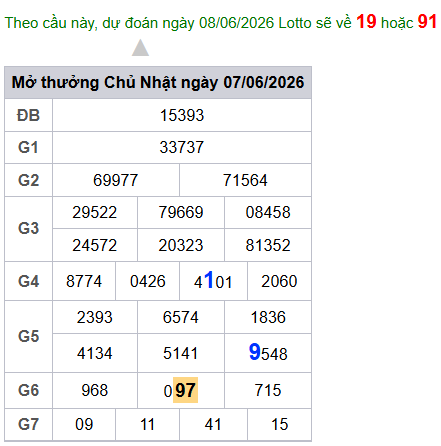Screen dimensions: 441x446
Task: Click the gray up triangle arrow
Action: (140, 48)
